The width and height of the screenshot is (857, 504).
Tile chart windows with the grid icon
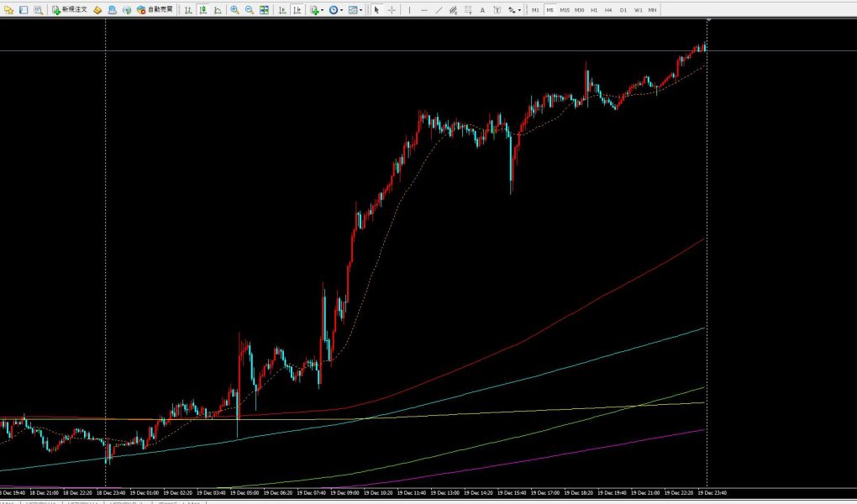pos(265,10)
